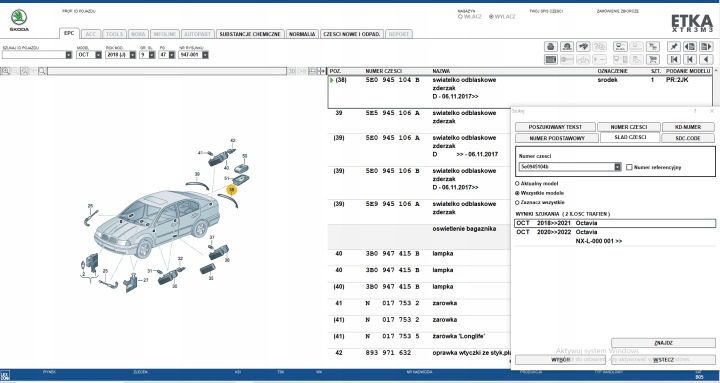Click the PODANIE MODELU column header
This screenshot has width=720, height=383.
click(688, 71)
